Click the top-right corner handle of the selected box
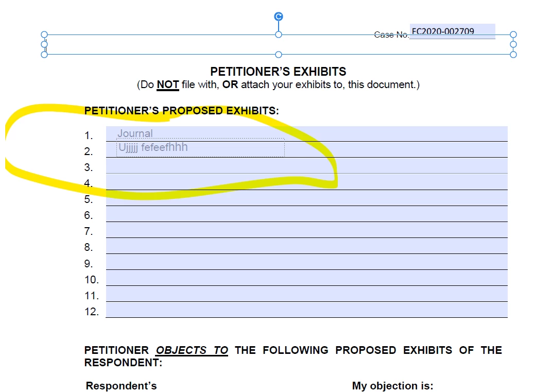The height and width of the screenshot is (392, 552). [x=513, y=35]
